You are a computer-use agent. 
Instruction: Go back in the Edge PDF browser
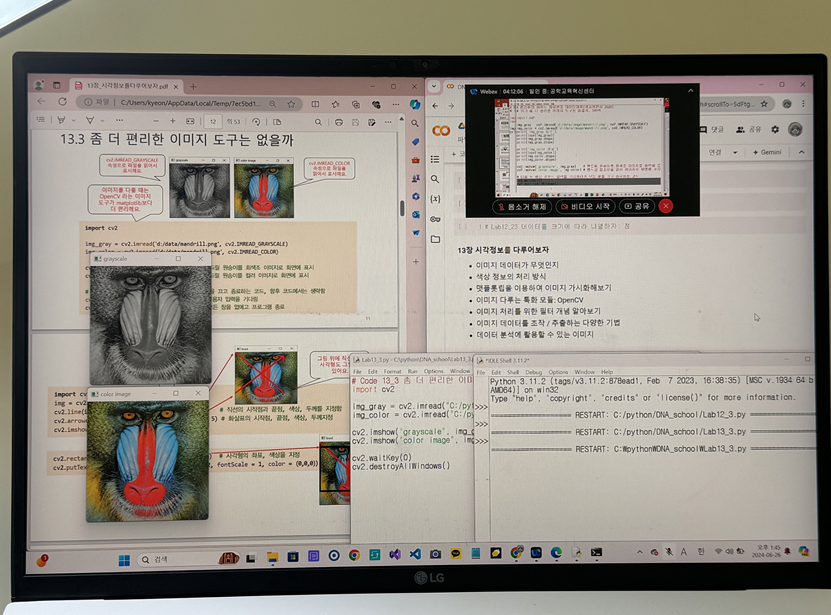tap(42, 101)
